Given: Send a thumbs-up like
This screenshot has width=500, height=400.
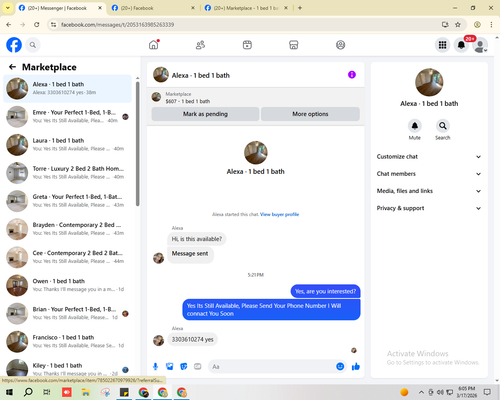Looking at the screenshot, I should (356, 367).
